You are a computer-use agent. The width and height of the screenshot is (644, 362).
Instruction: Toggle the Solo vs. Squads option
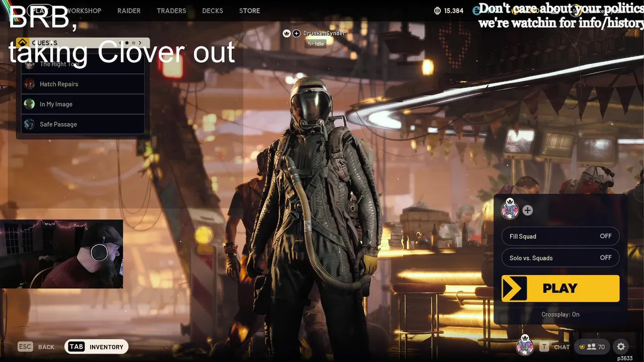[560, 258]
